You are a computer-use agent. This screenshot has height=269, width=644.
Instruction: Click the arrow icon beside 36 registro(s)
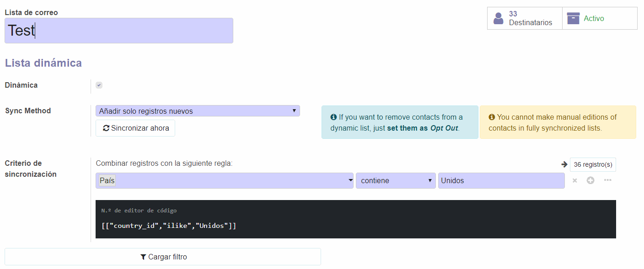coord(564,164)
